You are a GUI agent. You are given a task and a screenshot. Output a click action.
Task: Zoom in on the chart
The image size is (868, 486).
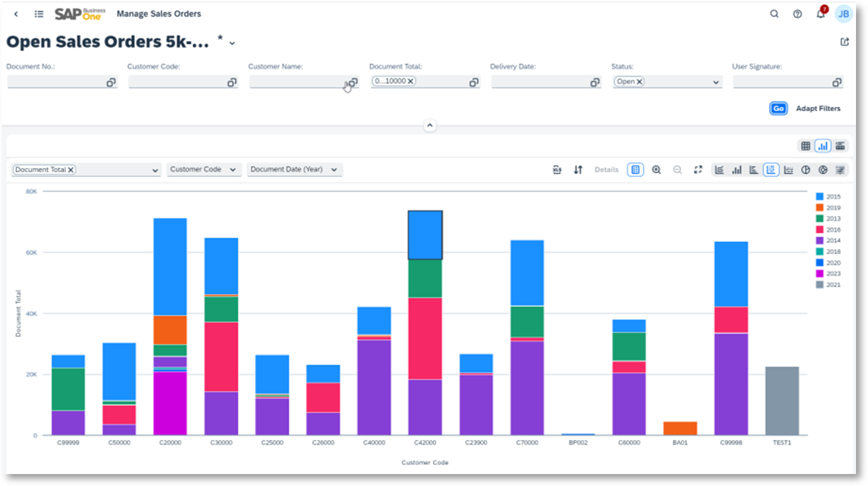pyautogui.click(x=656, y=169)
